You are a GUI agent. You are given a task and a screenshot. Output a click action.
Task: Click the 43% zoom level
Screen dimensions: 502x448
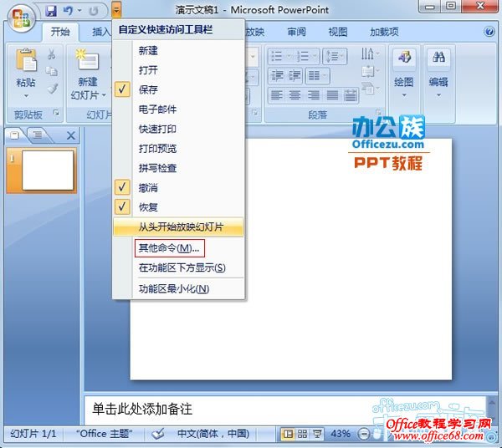click(x=341, y=434)
